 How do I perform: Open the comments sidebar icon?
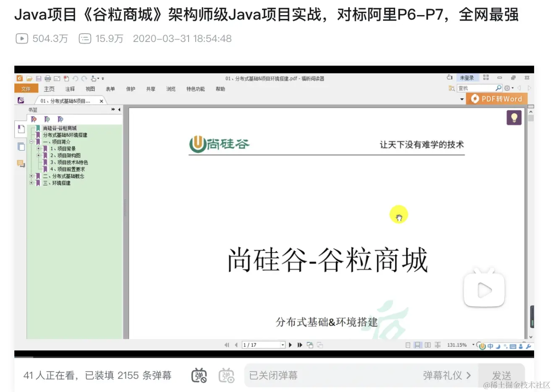pos(21,164)
